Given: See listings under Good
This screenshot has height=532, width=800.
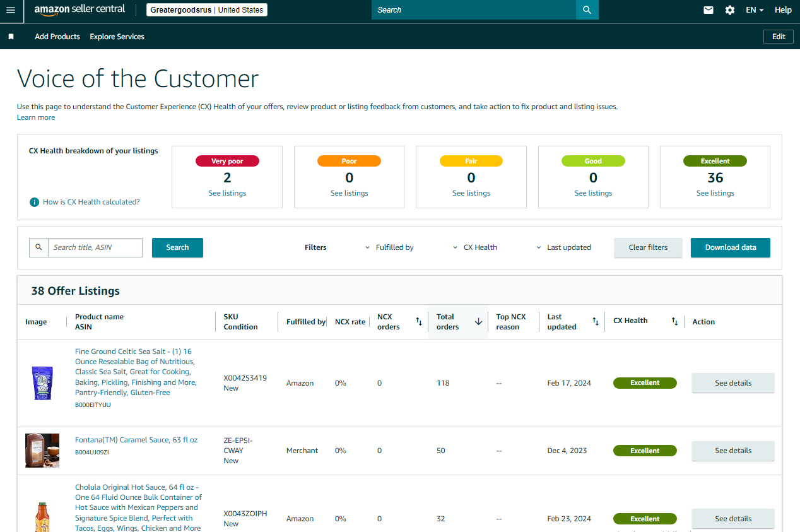Looking at the screenshot, I should tap(593, 193).
